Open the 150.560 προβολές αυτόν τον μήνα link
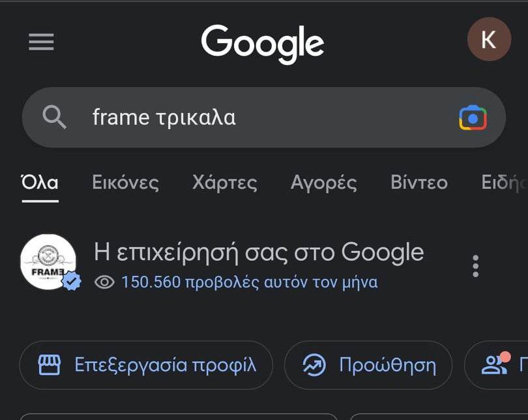The image size is (528, 420). click(249, 282)
